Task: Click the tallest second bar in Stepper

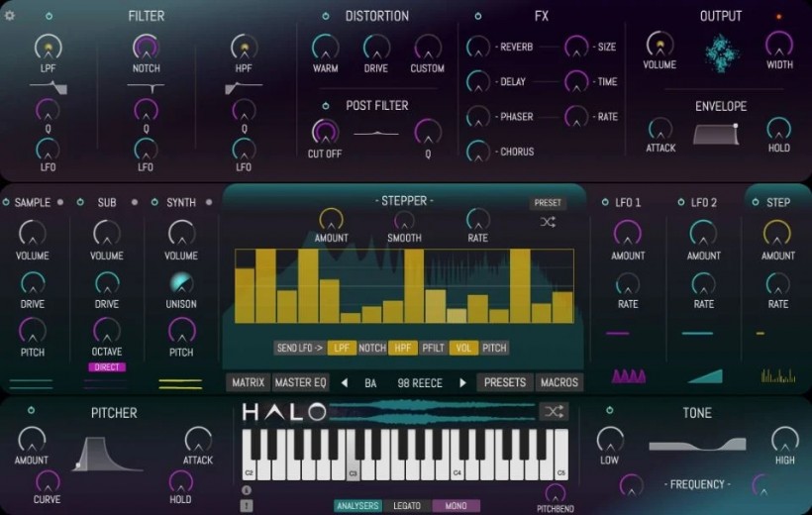Action: pos(265,286)
